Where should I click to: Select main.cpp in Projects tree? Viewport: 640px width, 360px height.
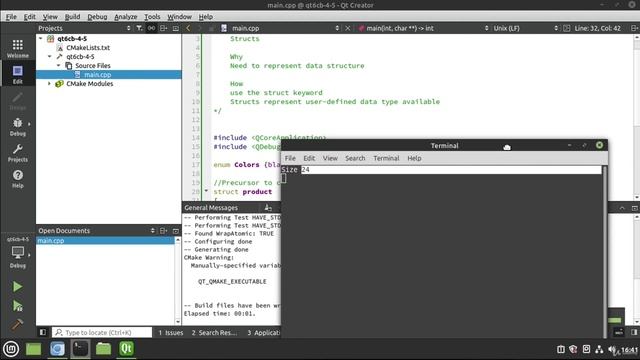98,74
